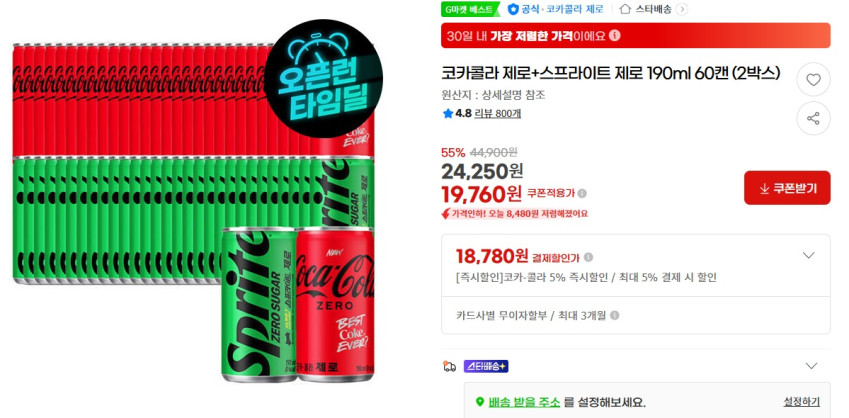Click the 배송 받을 주소 link
The image size is (849, 418).
[x=524, y=402]
